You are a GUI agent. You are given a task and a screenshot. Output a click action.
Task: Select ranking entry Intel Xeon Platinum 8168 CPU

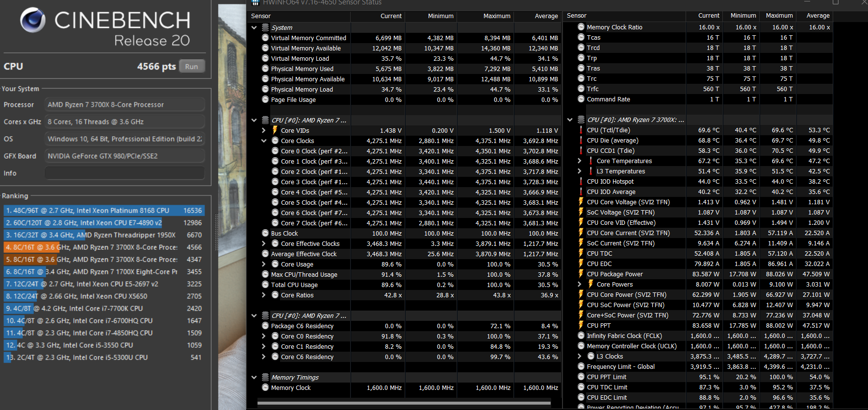[x=104, y=210]
